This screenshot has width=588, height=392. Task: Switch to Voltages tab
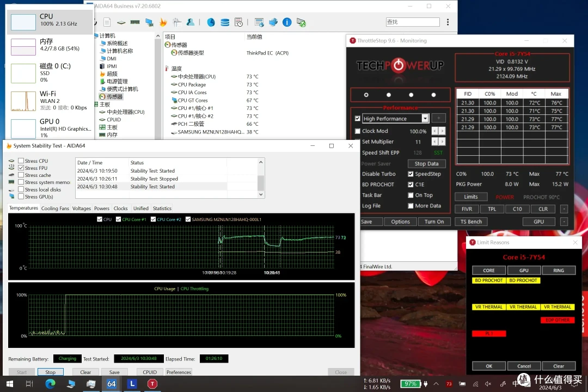[81, 208]
